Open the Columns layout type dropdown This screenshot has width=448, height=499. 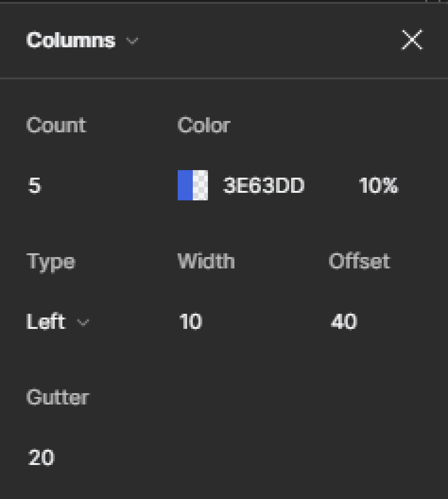tap(82, 41)
